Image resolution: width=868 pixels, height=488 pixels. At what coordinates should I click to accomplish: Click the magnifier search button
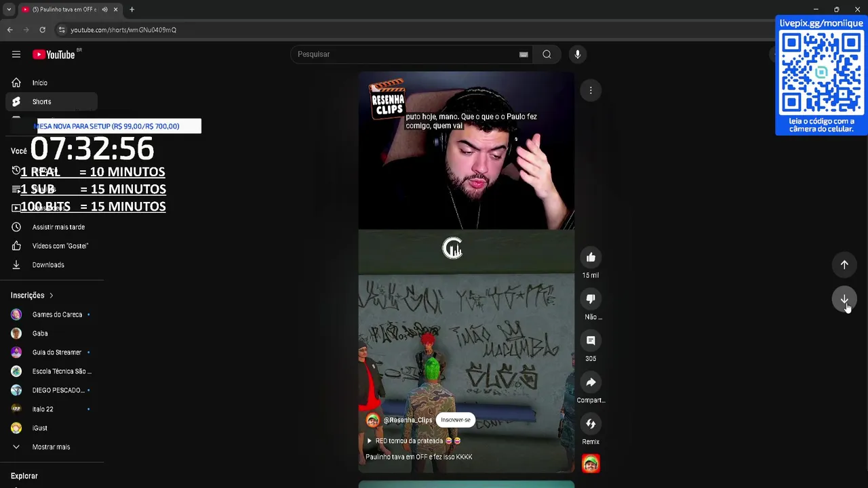tap(547, 54)
